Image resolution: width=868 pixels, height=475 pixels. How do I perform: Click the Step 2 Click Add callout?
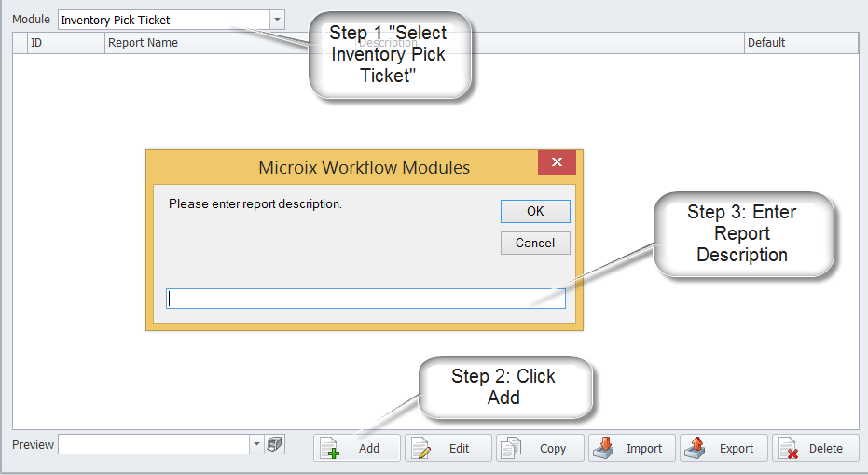pos(503,386)
